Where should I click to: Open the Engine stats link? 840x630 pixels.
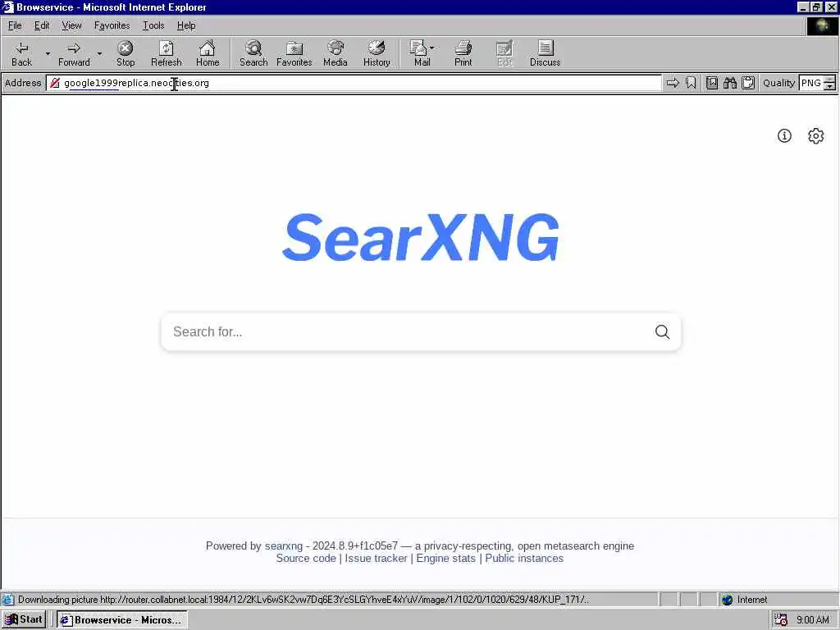coord(445,558)
